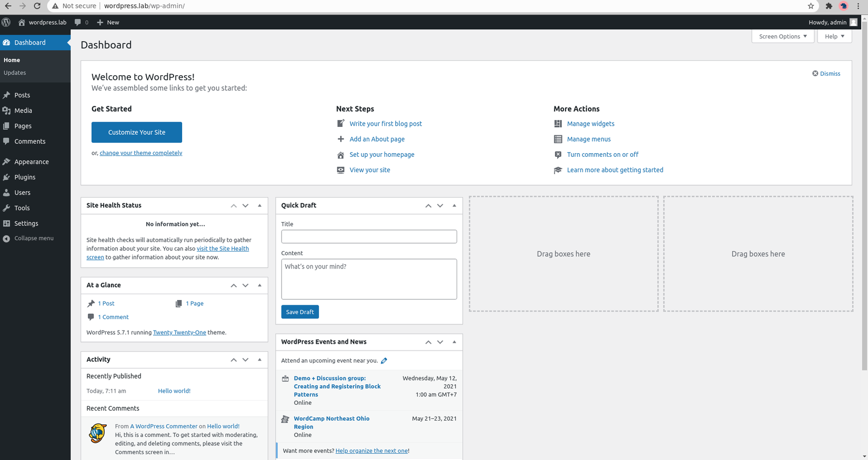Viewport: 868px width, 460px height.
Task: Open the New content dropdown in admin bar
Action: [108, 22]
